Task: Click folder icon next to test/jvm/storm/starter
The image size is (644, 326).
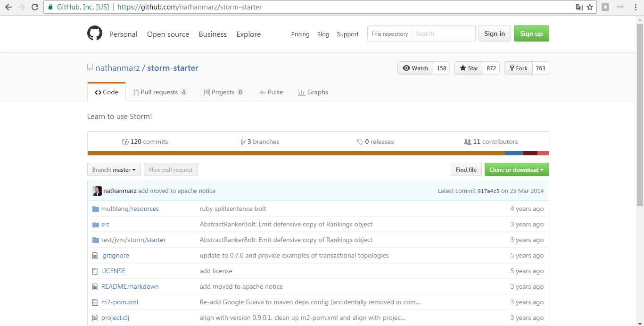Action: tap(96, 240)
